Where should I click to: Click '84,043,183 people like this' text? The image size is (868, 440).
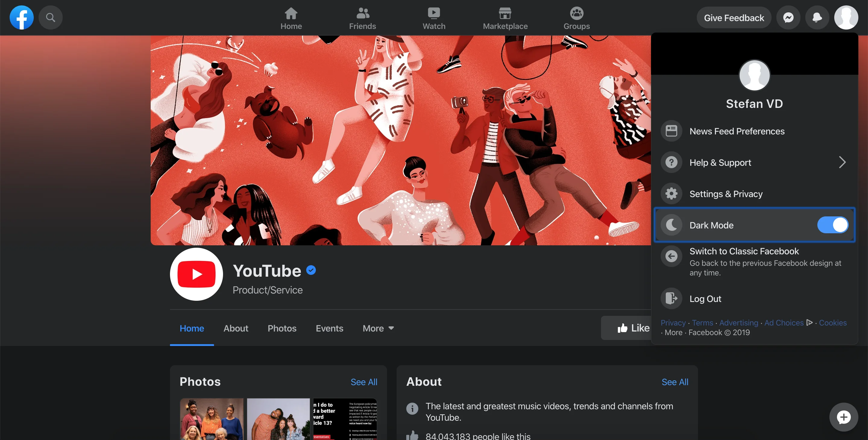pyautogui.click(x=478, y=436)
